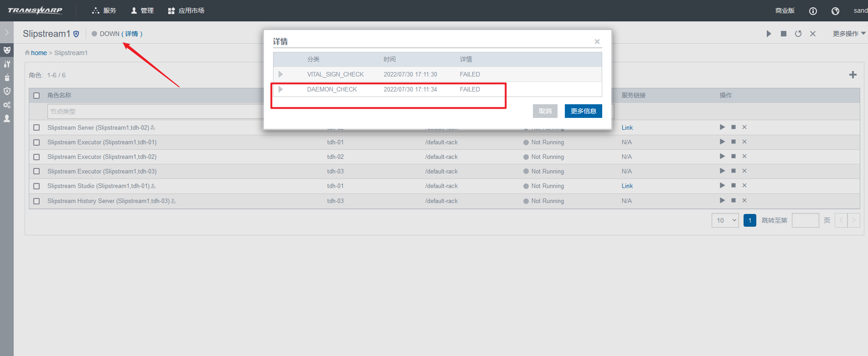Start Slipstream Server role

[x=722, y=127]
